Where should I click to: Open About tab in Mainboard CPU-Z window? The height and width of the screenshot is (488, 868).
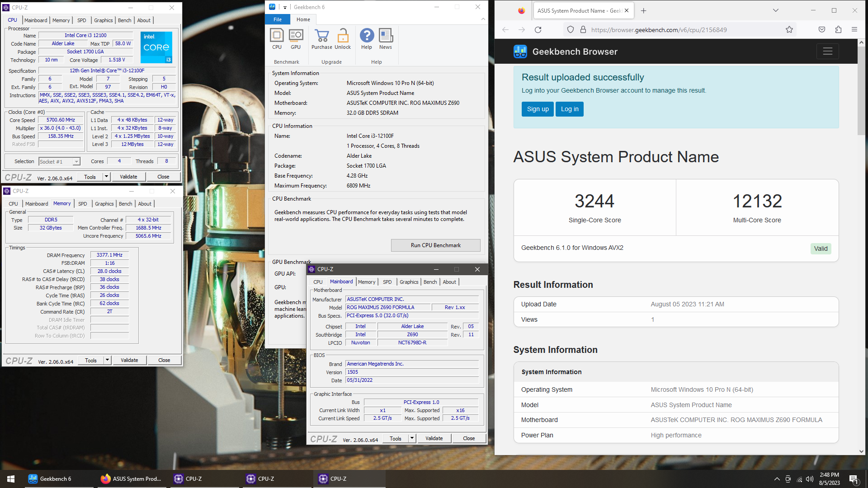[x=449, y=282]
